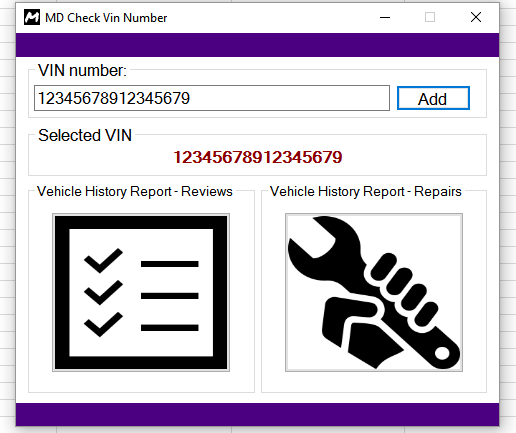This screenshot has width=516, height=433.
Task: Click the disabled maximize window button
Action: 430,17
